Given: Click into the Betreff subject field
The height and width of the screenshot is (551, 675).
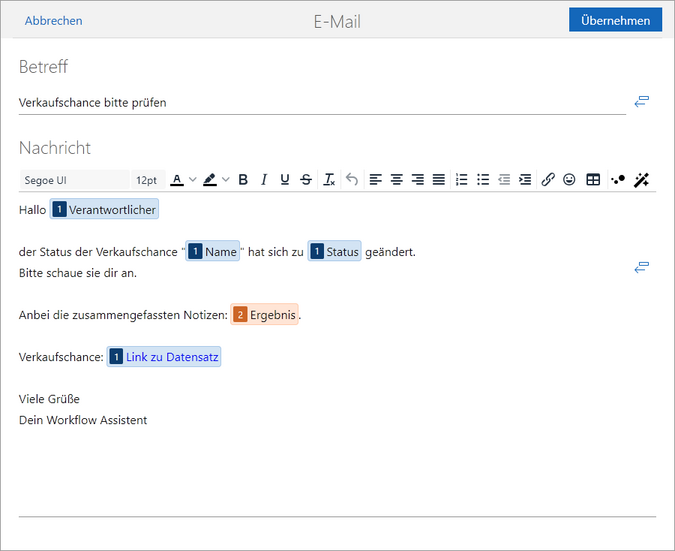Looking at the screenshot, I should (x=320, y=102).
